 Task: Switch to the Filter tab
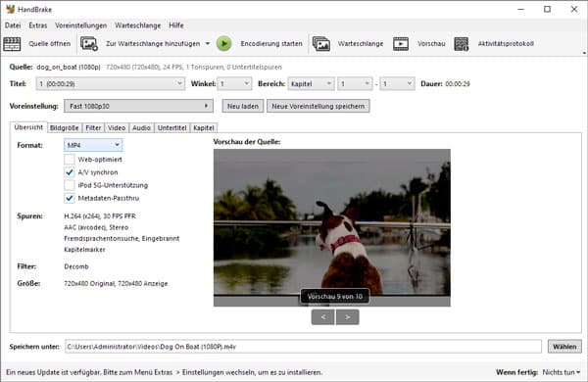point(93,128)
